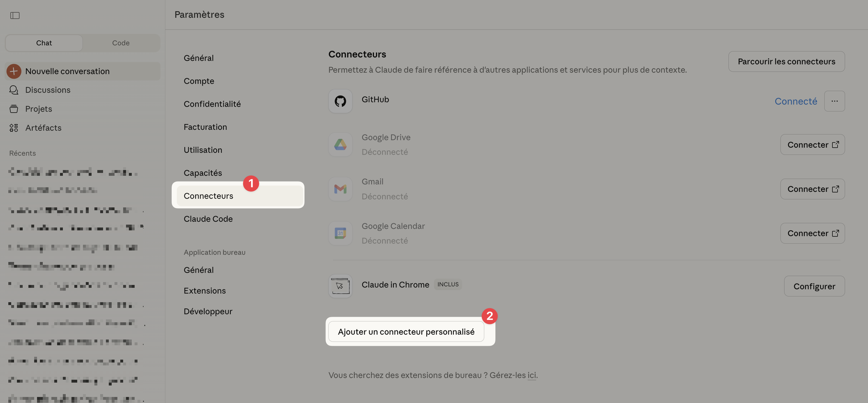Click the Gmail connector icon
Screen dimensions: 868x403
pos(340,189)
